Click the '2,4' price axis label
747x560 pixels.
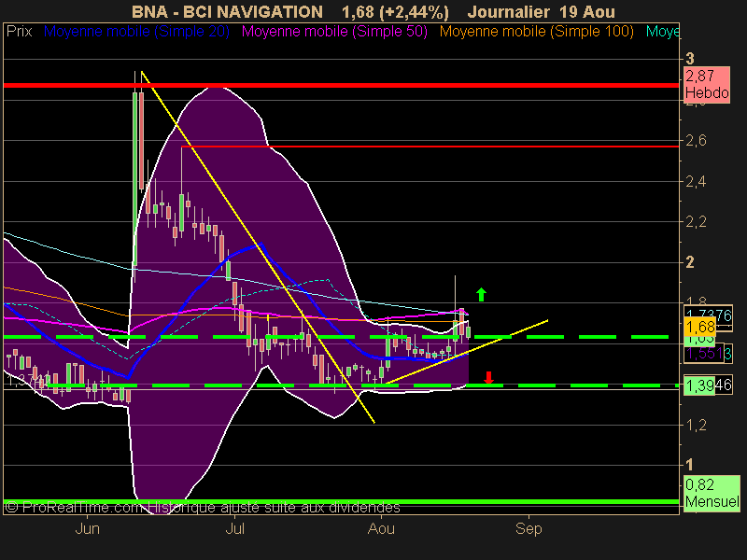pyautogui.click(x=696, y=181)
